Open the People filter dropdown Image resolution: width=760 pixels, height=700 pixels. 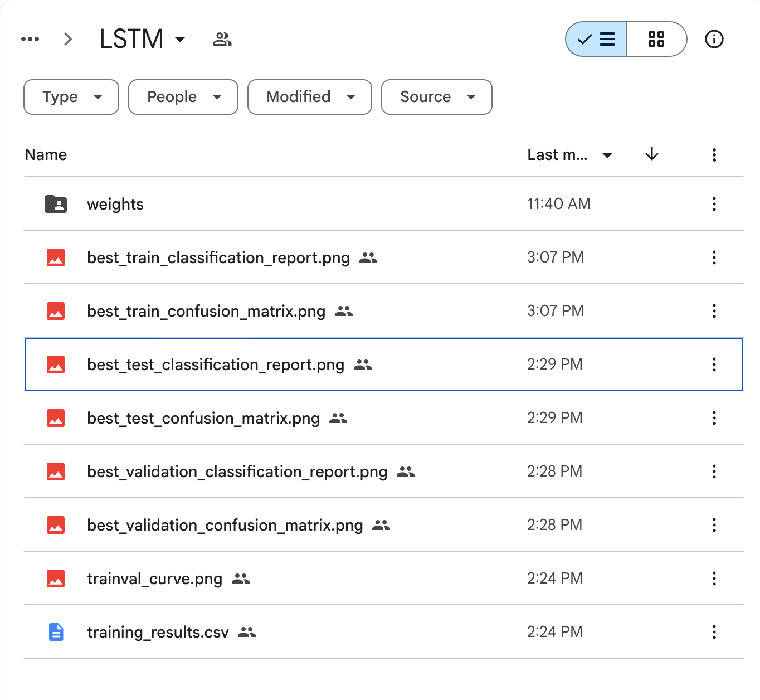pyautogui.click(x=183, y=97)
